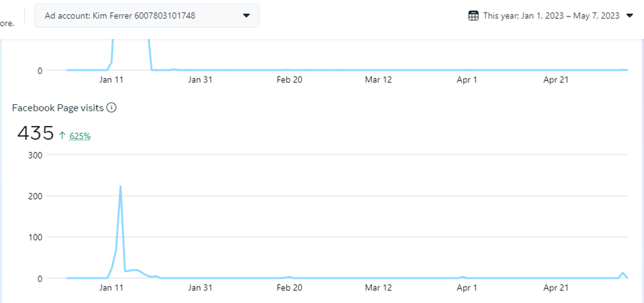Open the date range dropdown arrow
Viewport: 644px width, 303px height.
coord(629,16)
